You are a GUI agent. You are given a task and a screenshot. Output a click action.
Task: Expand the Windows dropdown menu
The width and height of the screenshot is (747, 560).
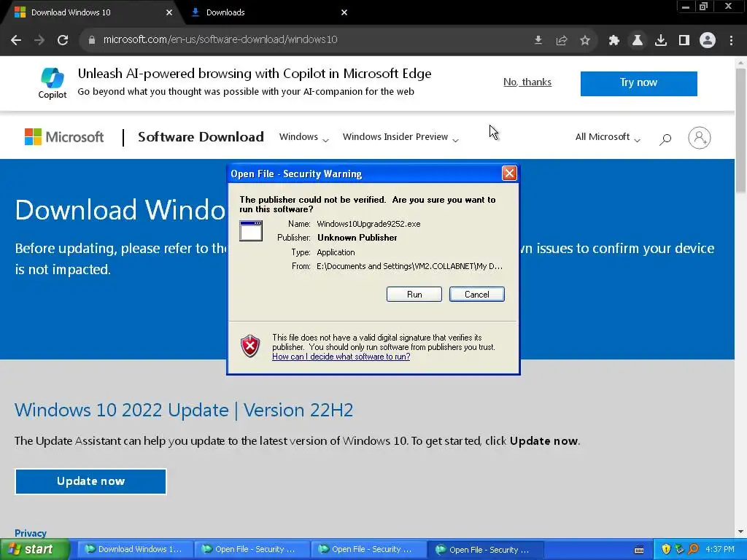[304, 137]
